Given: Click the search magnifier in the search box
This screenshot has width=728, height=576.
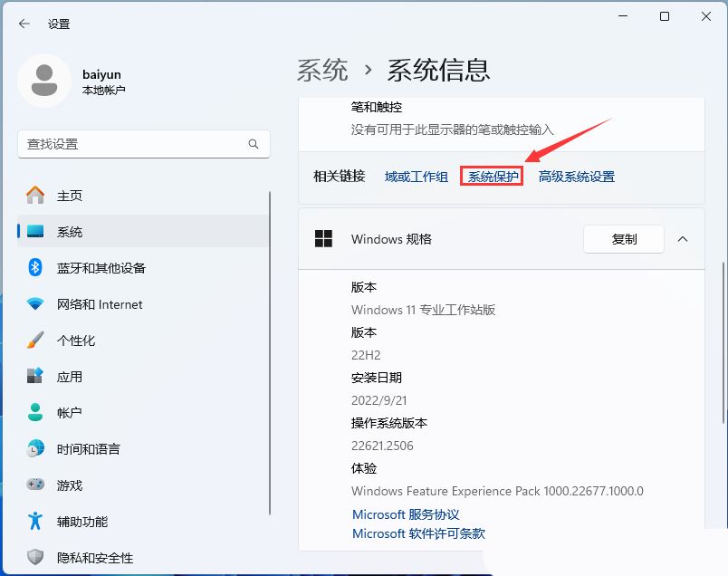Looking at the screenshot, I should (254, 144).
